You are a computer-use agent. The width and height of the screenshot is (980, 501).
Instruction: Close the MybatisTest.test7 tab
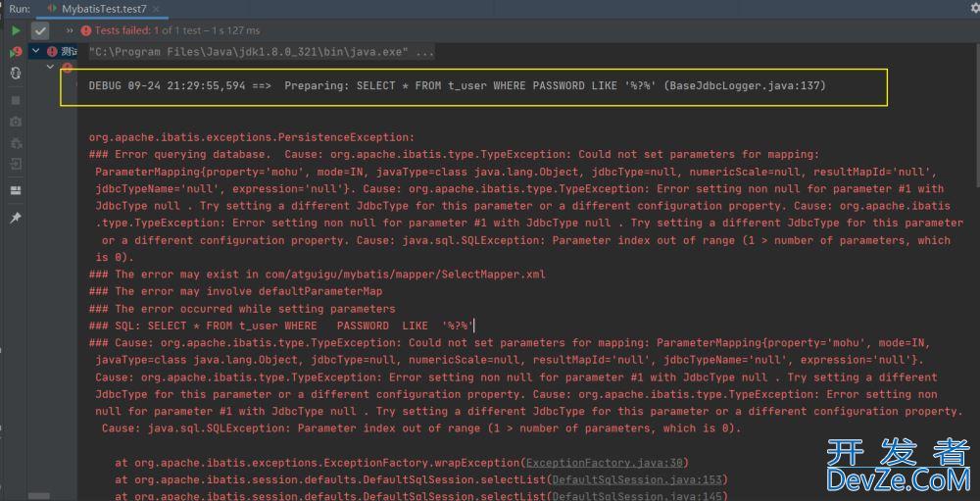155,10
